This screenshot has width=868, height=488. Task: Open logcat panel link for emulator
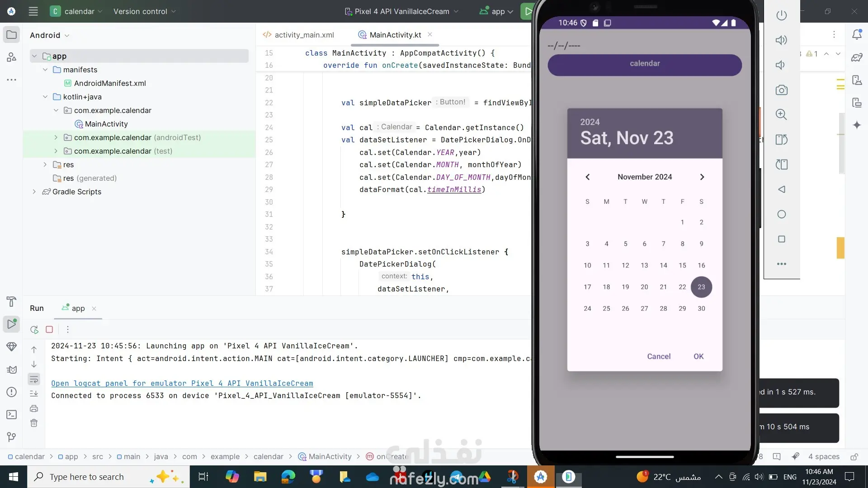(182, 383)
